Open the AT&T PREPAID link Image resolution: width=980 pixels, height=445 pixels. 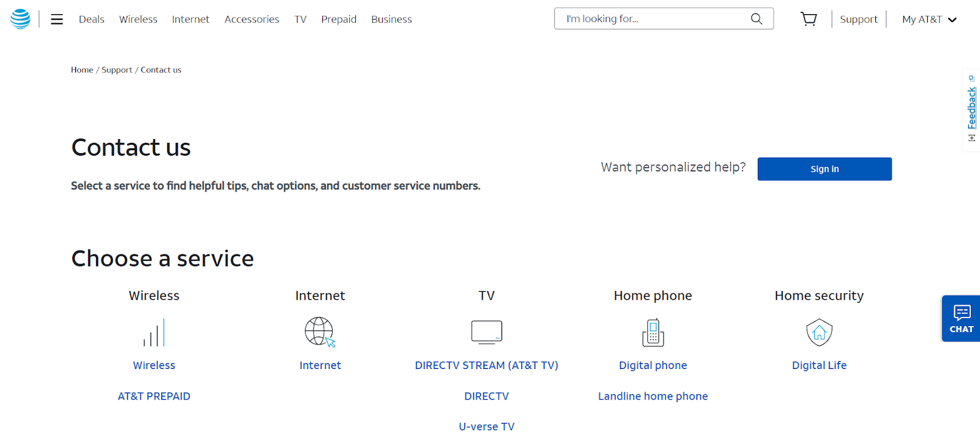(154, 397)
